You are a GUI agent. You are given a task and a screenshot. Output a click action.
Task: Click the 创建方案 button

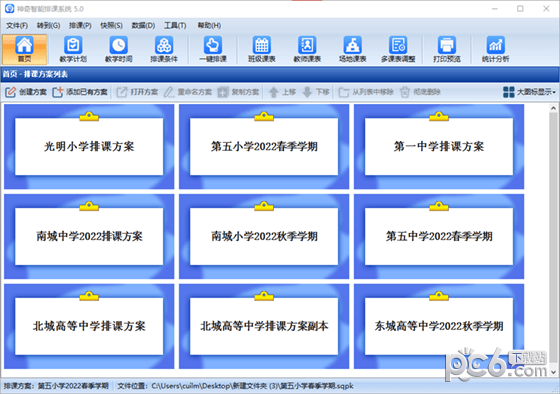[26, 92]
